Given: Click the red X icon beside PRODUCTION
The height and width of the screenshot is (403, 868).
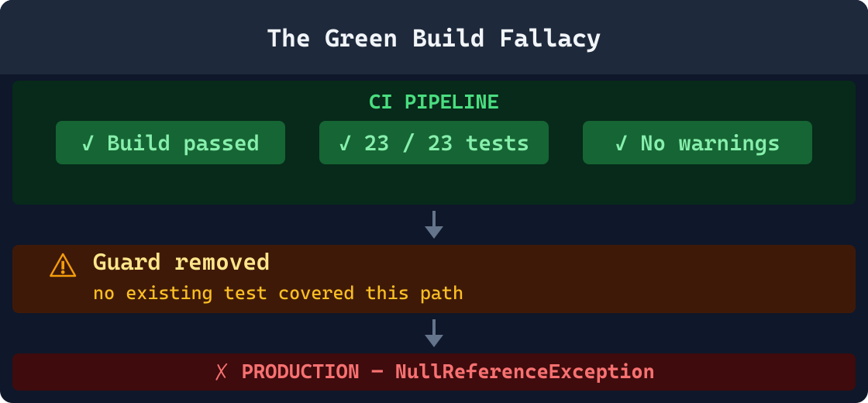Looking at the screenshot, I should [x=221, y=372].
